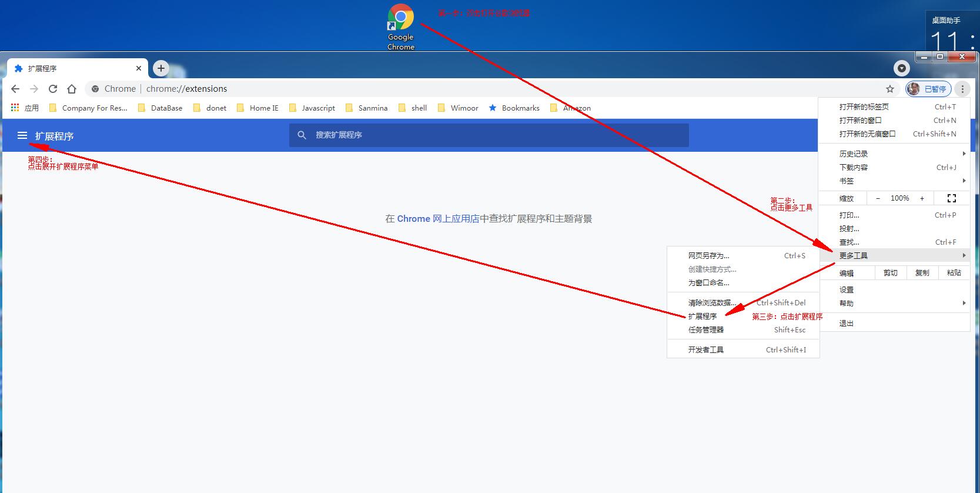Open the shell bookmark folder
This screenshot has height=493, width=980.
click(413, 108)
